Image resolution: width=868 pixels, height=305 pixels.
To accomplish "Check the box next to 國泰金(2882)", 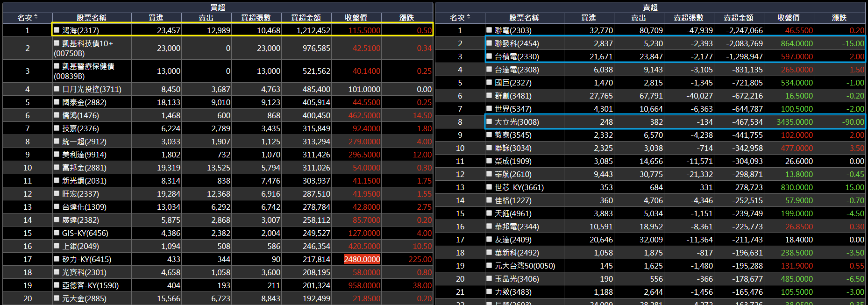I will pyautogui.click(x=57, y=102).
